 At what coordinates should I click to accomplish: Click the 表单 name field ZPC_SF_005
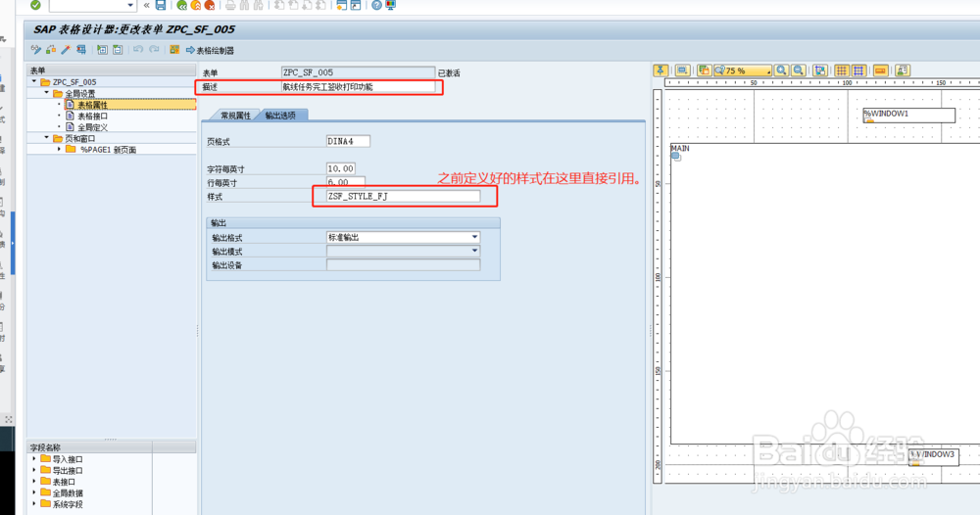[358, 72]
